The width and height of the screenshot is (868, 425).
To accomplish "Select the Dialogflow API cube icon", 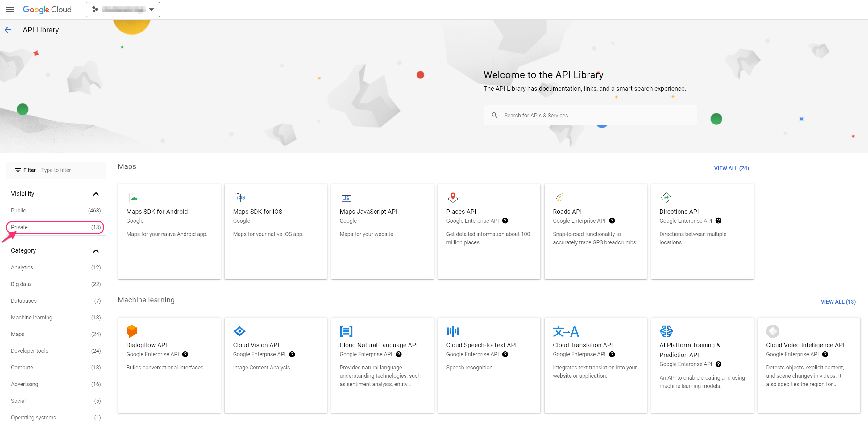I will [132, 331].
